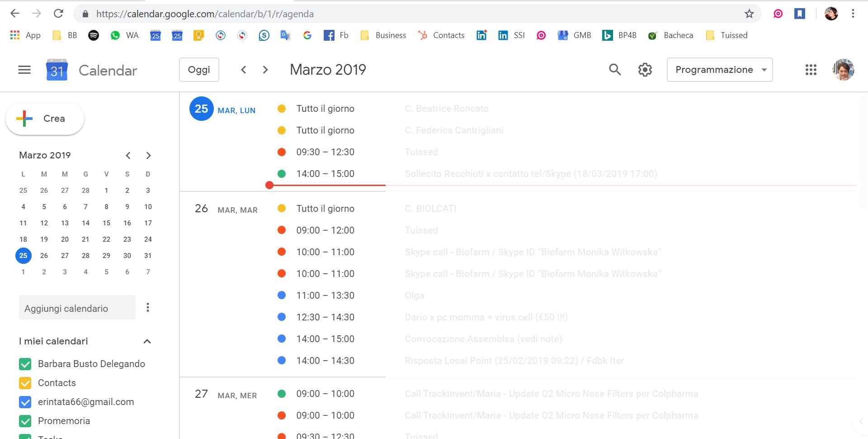
Task: Uncheck Barbara Busto Delegando calendar
Action: click(x=25, y=364)
